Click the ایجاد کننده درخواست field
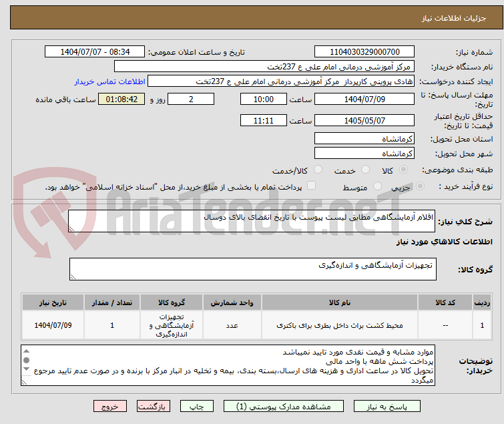 281,81
